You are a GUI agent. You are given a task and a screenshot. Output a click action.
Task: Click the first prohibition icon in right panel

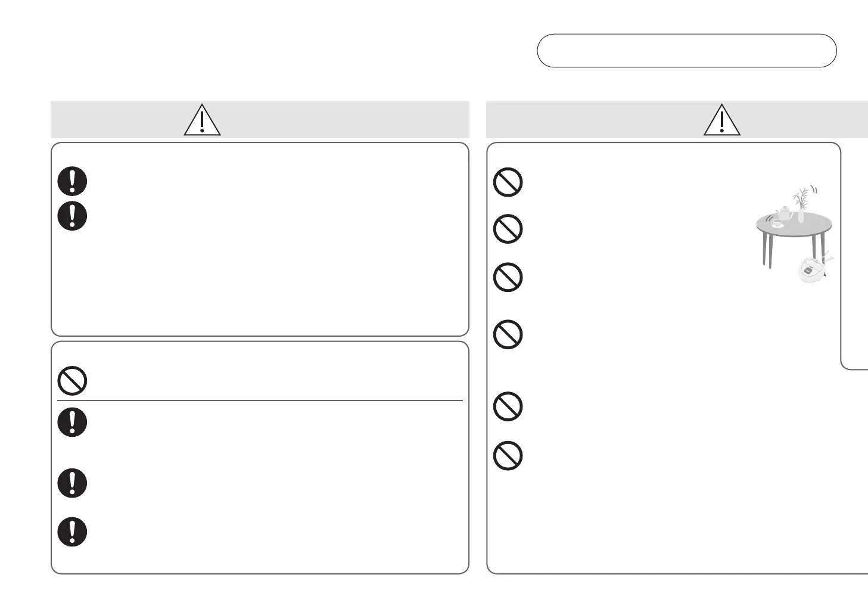(508, 182)
